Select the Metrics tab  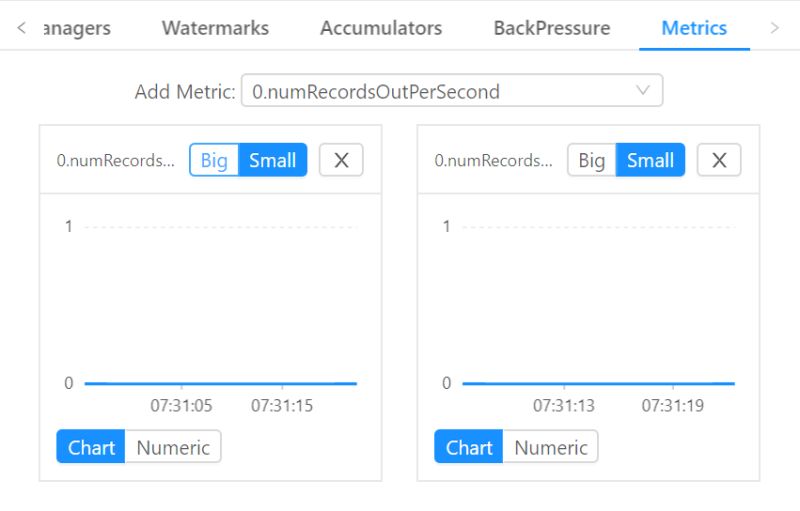click(694, 28)
